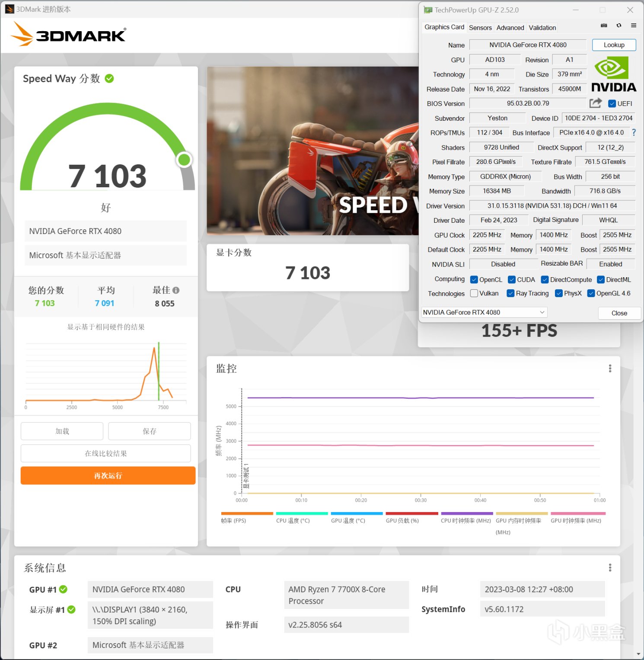Click the 保存 button
Screen dimensions: 644x660
tap(150, 431)
